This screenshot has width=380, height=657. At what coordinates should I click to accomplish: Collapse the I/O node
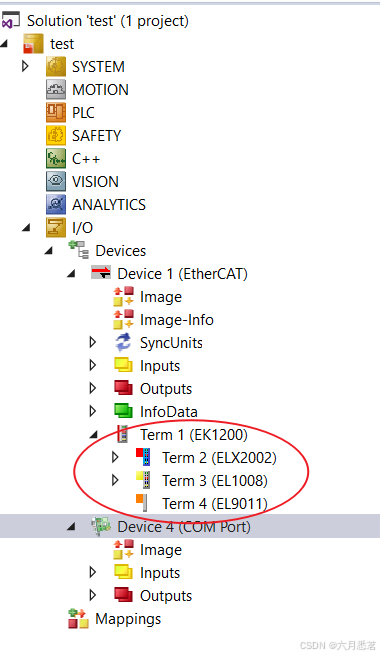[x=27, y=228]
